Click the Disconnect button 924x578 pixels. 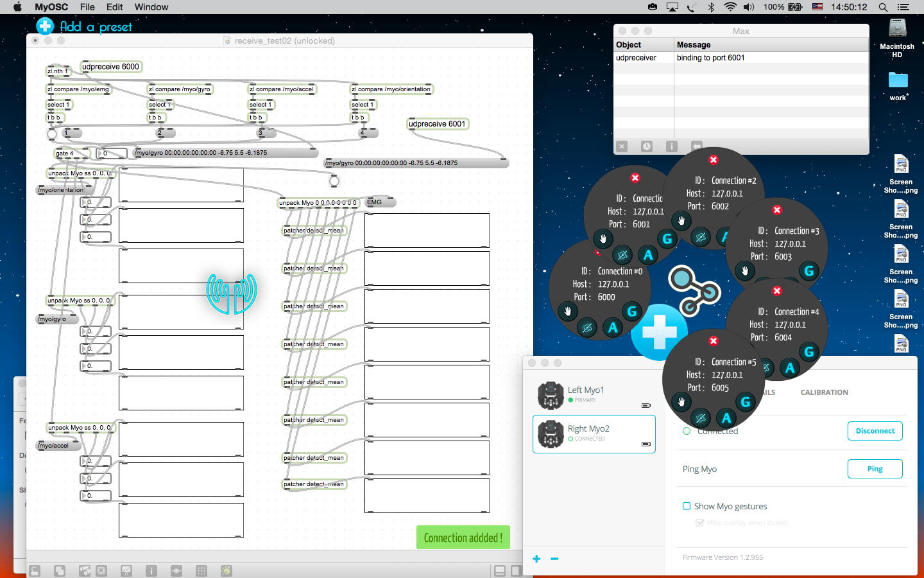click(875, 431)
